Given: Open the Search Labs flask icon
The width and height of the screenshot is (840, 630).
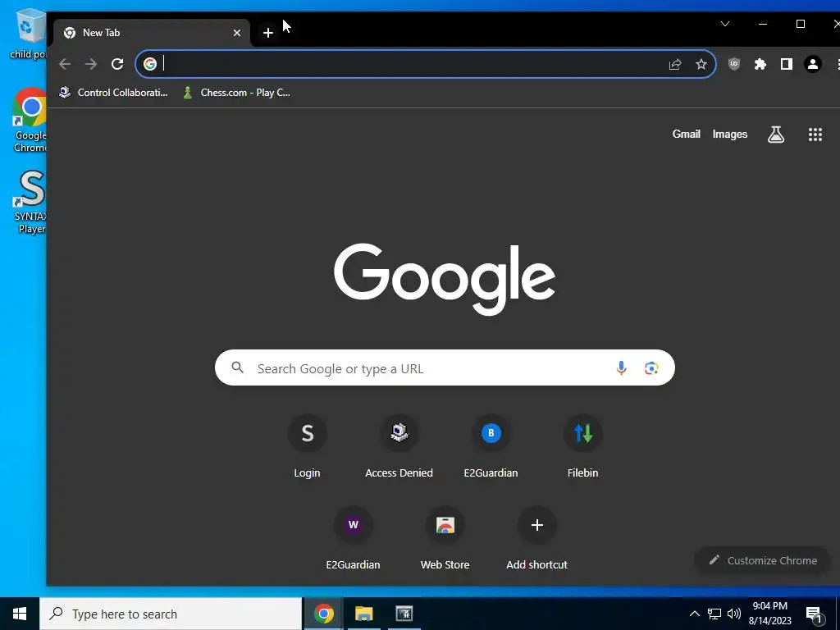Looking at the screenshot, I should pyautogui.click(x=776, y=135).
